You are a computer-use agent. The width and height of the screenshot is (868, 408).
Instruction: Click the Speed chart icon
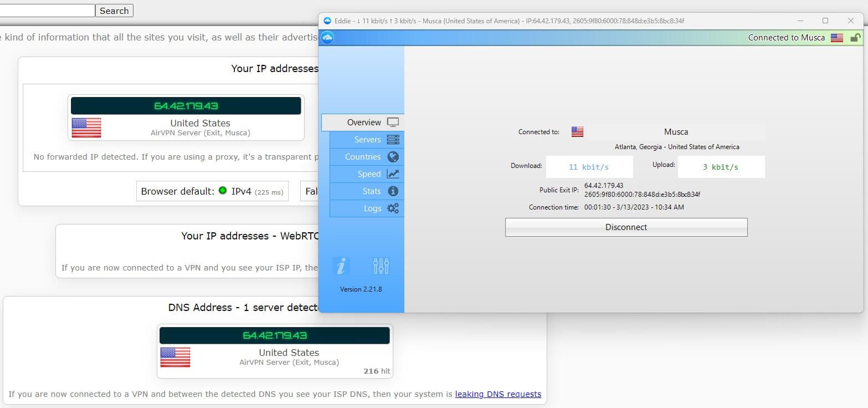point(393,174)
